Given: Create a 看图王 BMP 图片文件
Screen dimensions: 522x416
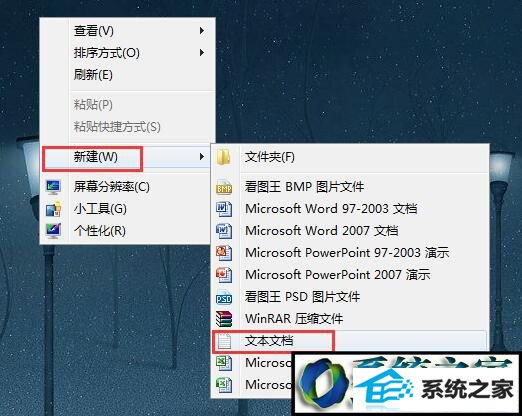Looking at the screenshot, I should point(350,187).
